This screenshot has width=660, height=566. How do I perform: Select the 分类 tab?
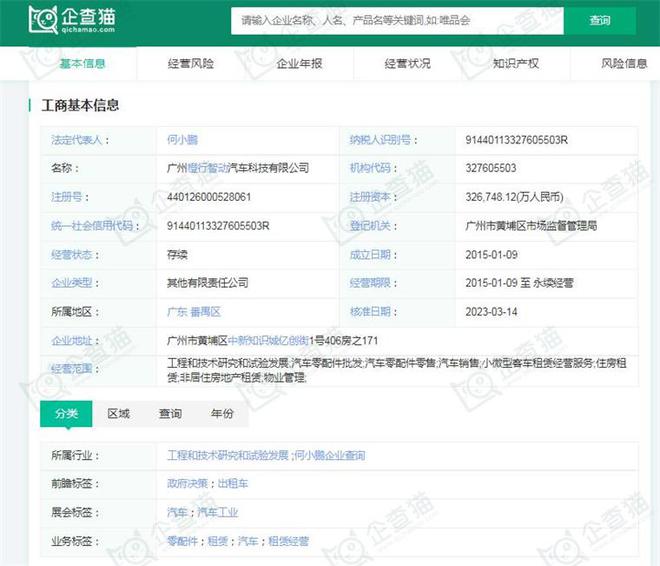pyautogui.click(x=66, y=414)
